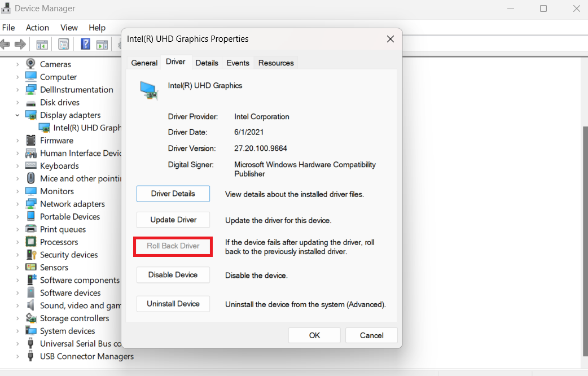Screen dimensions: 588x376
Task: Click the Device Manager title bar app icon
Action: click(x=6, y=8)
